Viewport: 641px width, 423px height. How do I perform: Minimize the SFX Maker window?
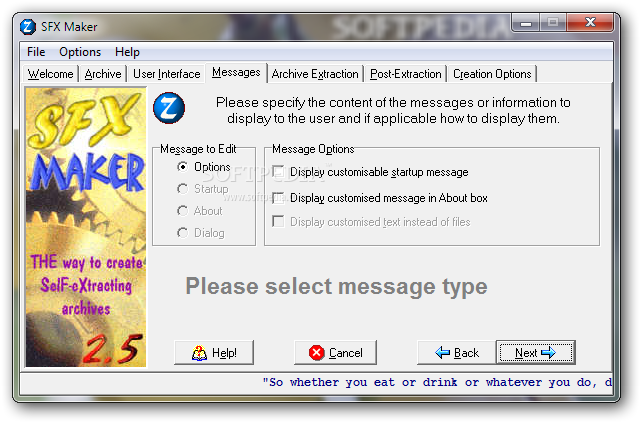click(526, 22)
